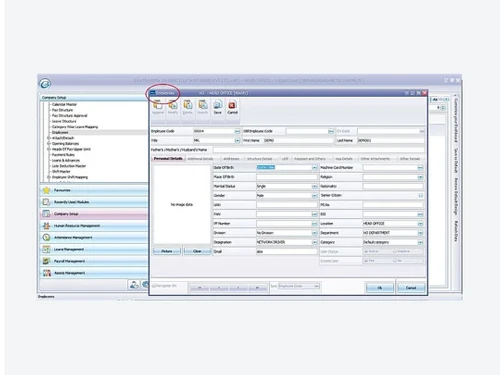Open the Department dropdown
Image resolution: width=500 pixels, height=375 pixels.
(420, 233)
